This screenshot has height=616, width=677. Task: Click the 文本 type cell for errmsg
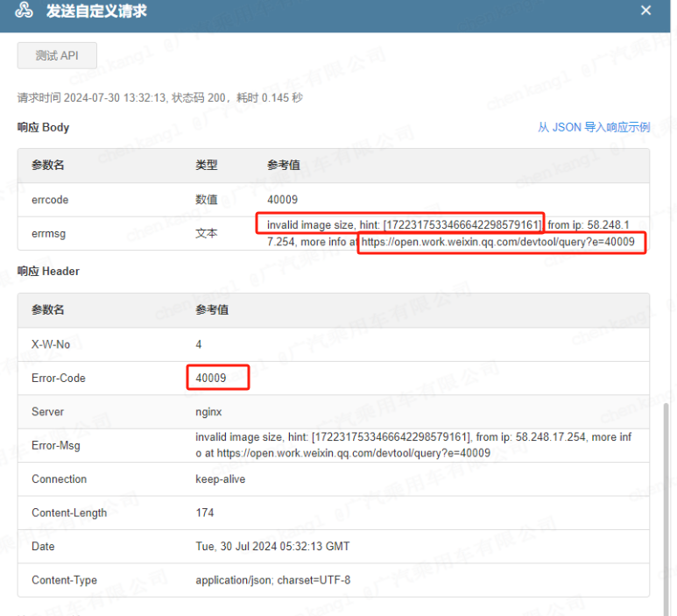pyautogui.click(x=206, y=234)
